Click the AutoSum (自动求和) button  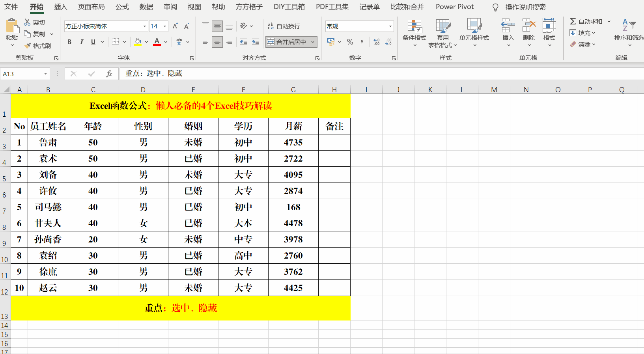[586, 21]
